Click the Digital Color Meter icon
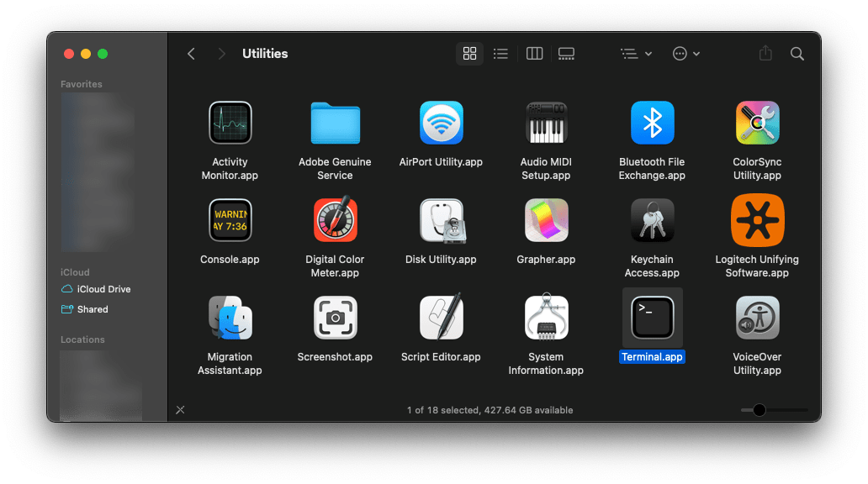 coord(335,221)
